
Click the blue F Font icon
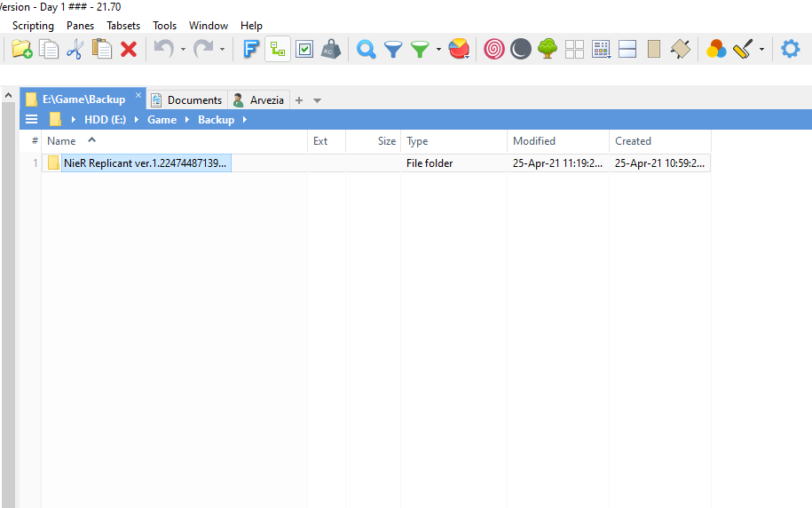click(251, 50)
